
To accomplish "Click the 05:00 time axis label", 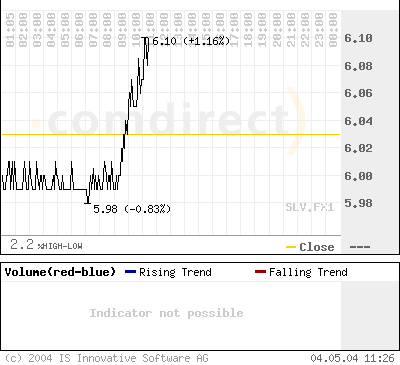I will 66,30.
